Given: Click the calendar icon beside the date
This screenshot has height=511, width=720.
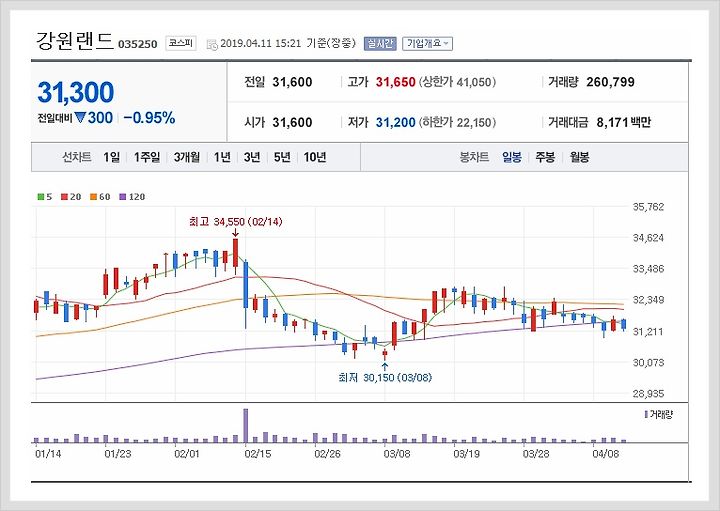Looking at the screenshot, I should pyautogui.click(x=212, y=45).
